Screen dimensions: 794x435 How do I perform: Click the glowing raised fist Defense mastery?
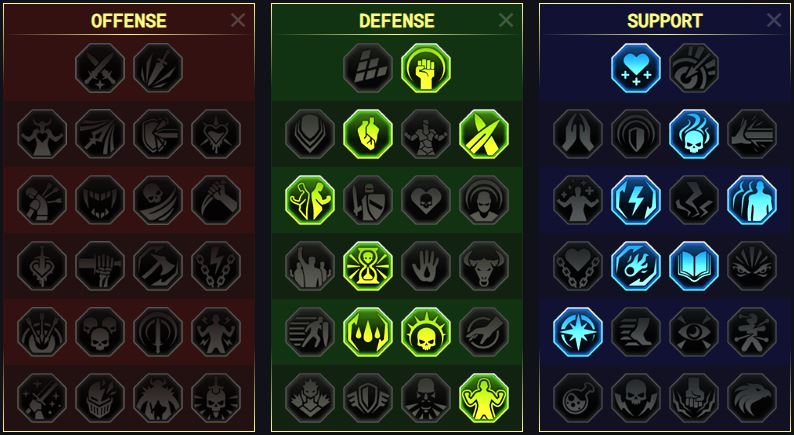426,68
